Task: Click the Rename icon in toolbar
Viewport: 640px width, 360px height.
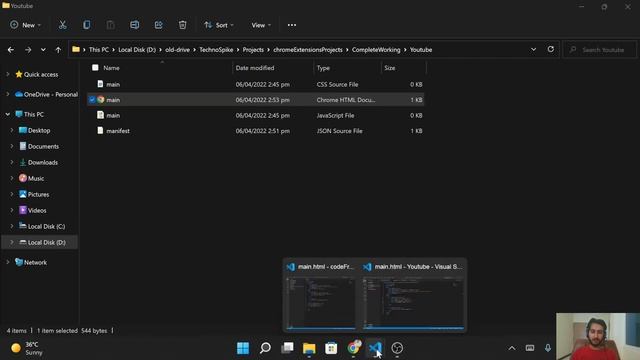Action: pos(134,25)
